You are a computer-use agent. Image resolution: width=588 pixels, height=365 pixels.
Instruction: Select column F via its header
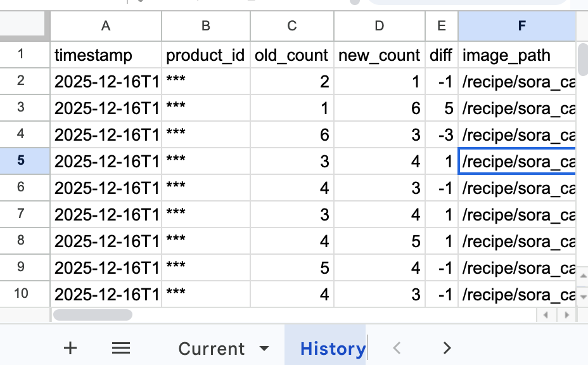(521, 26)
